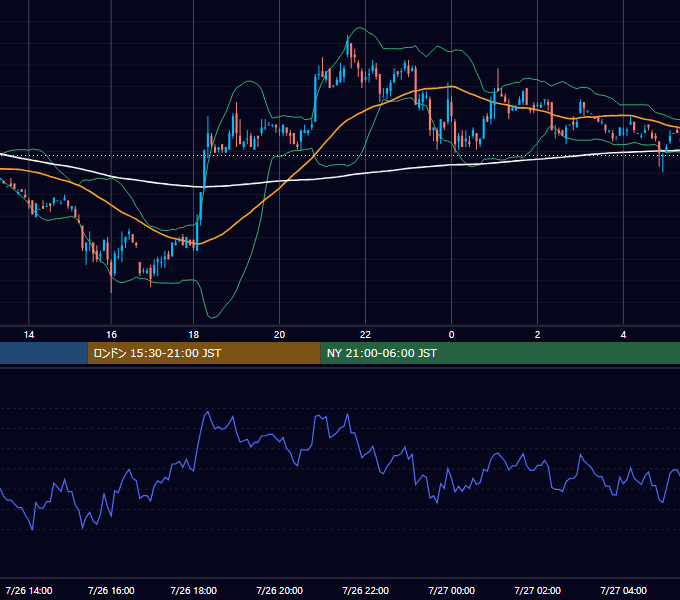Click the 4 hour label on price chart
Screen dimensions: 680x600
click(x=623, y=335)
